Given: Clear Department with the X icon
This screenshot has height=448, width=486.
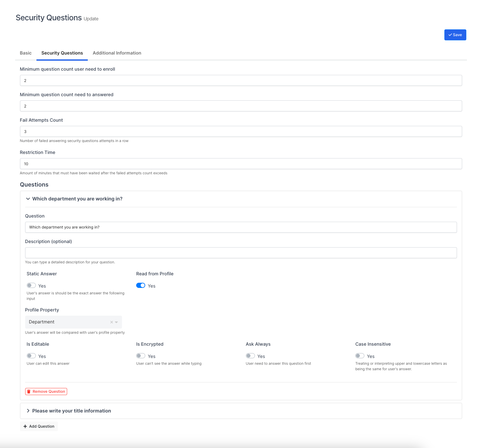Looking at the screenshot, I should pos(112,322).
